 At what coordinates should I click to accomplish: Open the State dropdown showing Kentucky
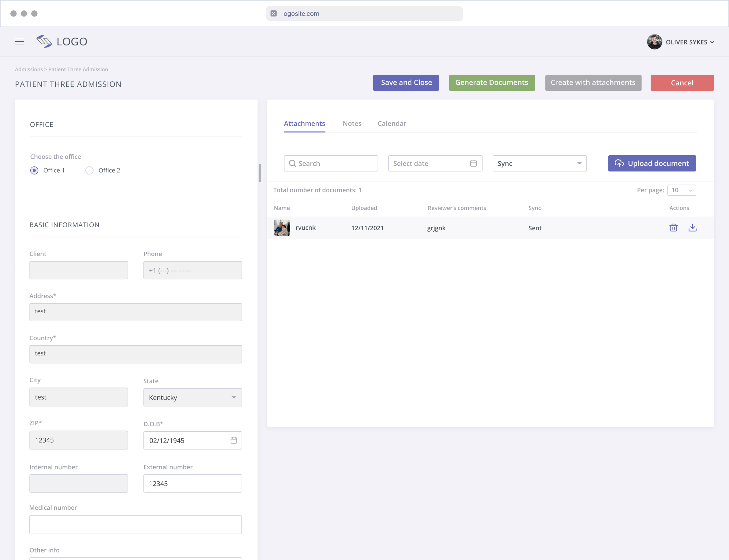(x=192, y=397)
